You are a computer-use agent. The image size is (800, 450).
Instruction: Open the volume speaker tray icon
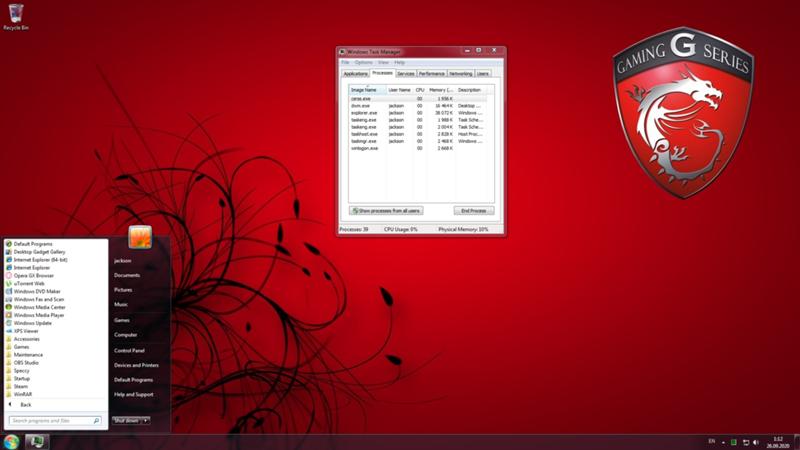coord(756,442)
